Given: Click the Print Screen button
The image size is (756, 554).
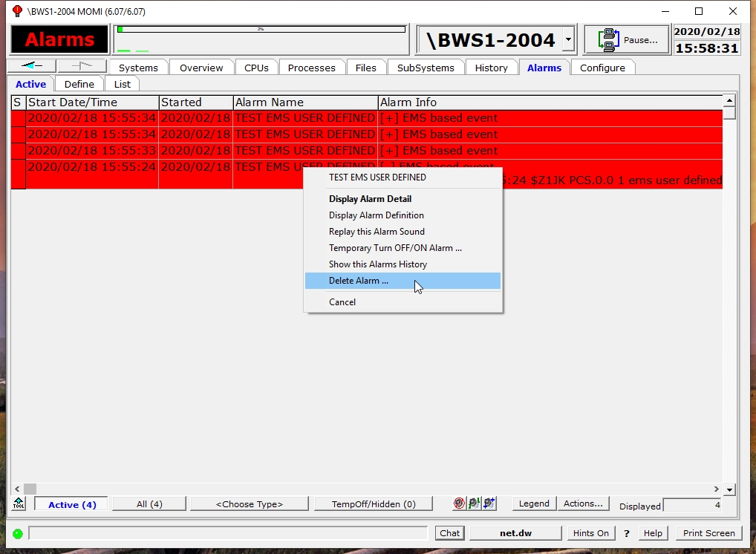Looking at the screenshot, I should click(x=708, y=533).
